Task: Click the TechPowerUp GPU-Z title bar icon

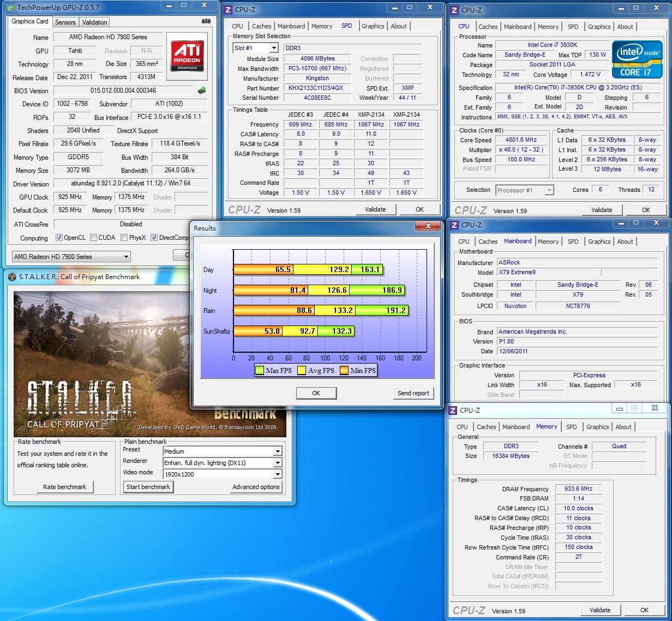Action: 10,7
